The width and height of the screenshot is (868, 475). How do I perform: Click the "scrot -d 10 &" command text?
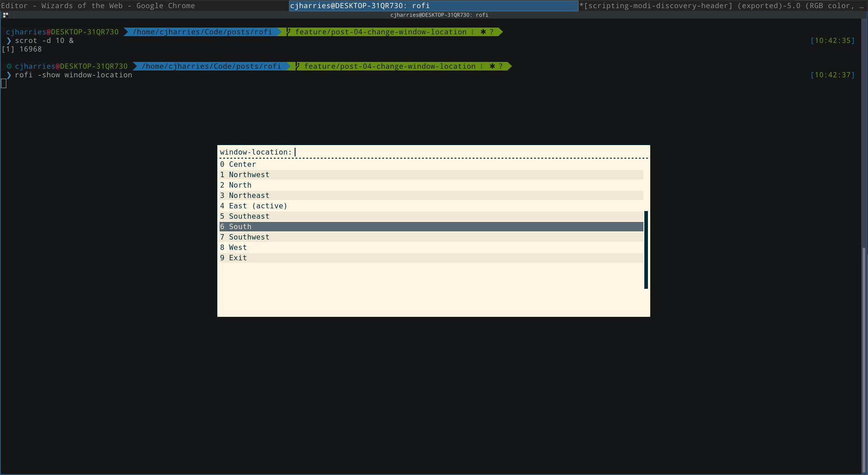coord(44,40)
